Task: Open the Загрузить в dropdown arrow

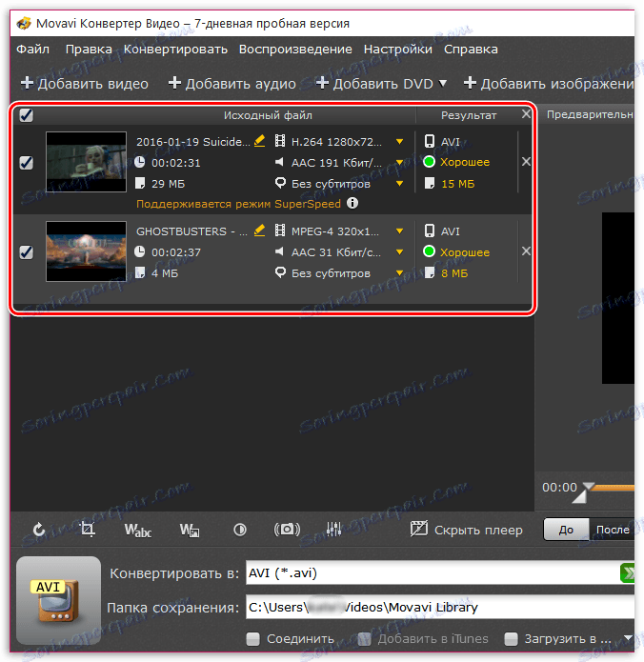Action: [628, 638]
